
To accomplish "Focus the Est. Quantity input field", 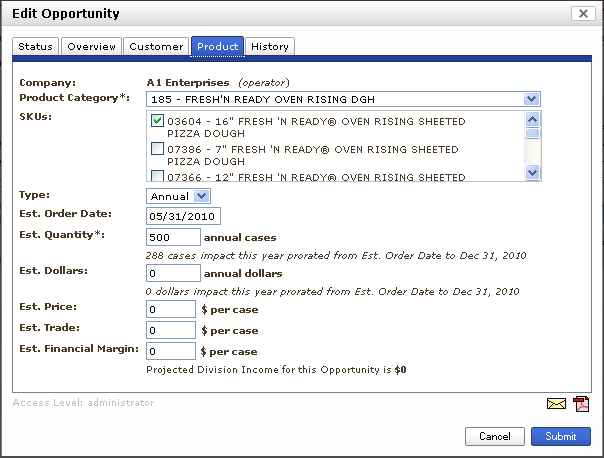I will tap(174, 237).
